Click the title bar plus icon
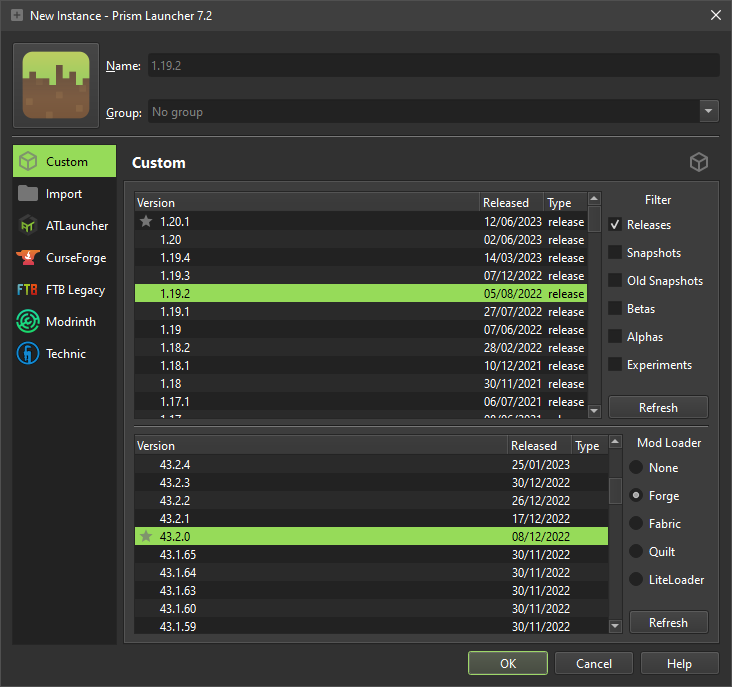Viewport: 732px width, 687px height. pos(17,15)
